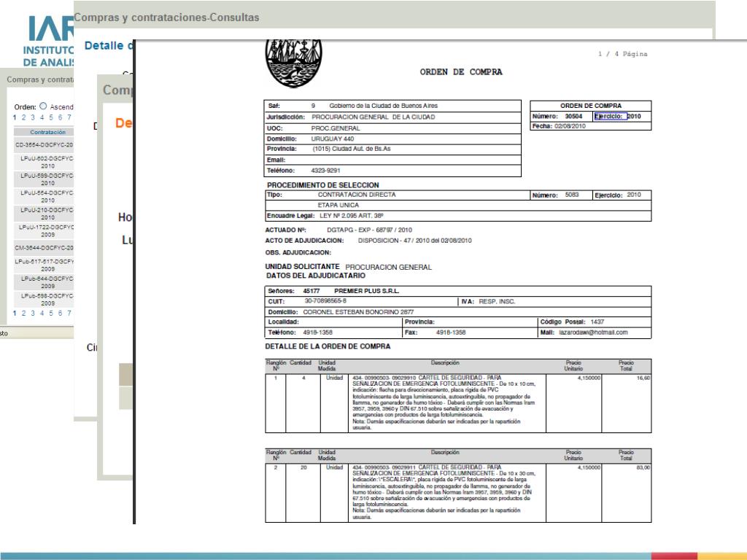The image size is (747, 560).
Task: Click the highlighted Ejercicio field in order box
Action: (611, 116)
